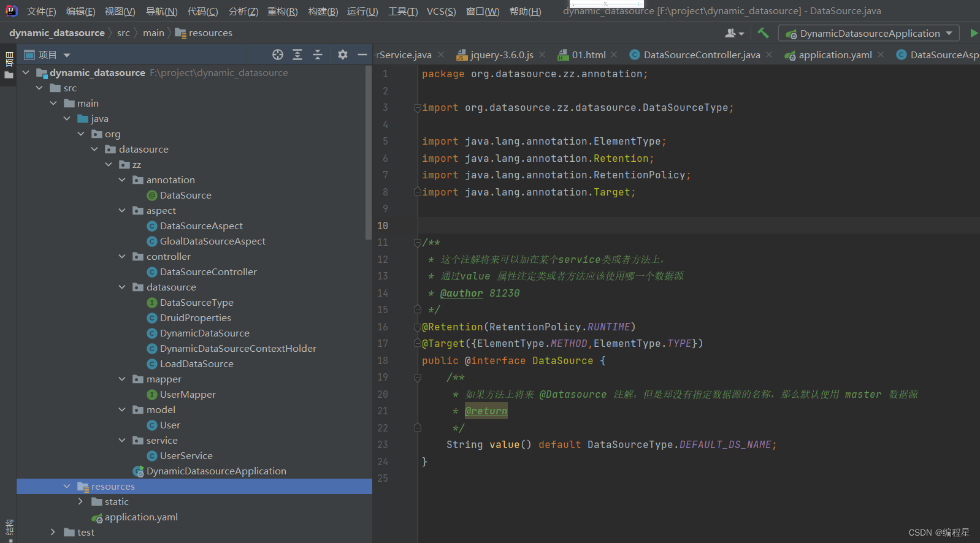980x543 pixels.
Task: Open DruidProperties class in the tree
Action: [x=196, y=317]
